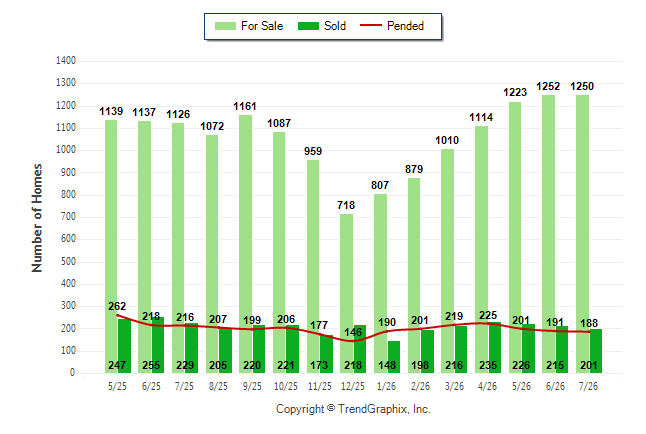This screenshot has width=646, height=434.
Task: Click the For Sale light green legend swatch
Action: tap(225, 26)
